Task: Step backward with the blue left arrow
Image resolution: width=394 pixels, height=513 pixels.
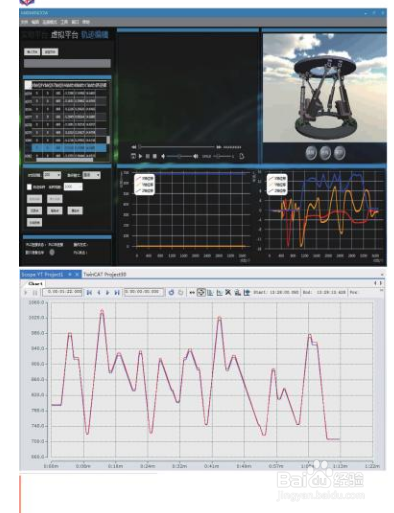Action: [x=99, y=292]
